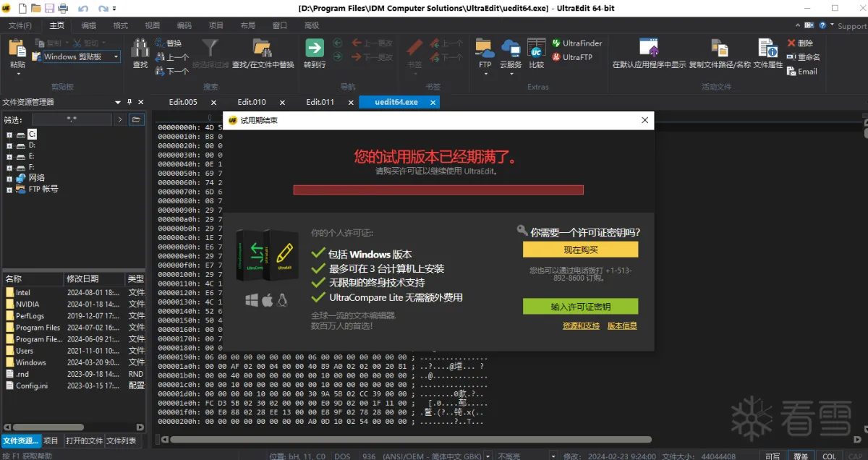868x460 pixels.
Task: Expand the D: drive tree node
Action: pos(9,145)
